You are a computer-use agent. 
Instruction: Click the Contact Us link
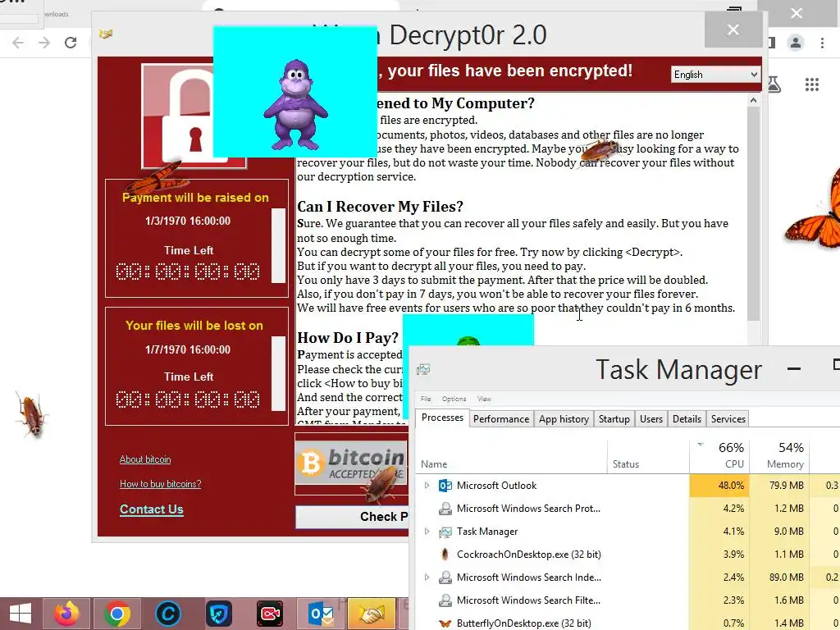point(151,509)
